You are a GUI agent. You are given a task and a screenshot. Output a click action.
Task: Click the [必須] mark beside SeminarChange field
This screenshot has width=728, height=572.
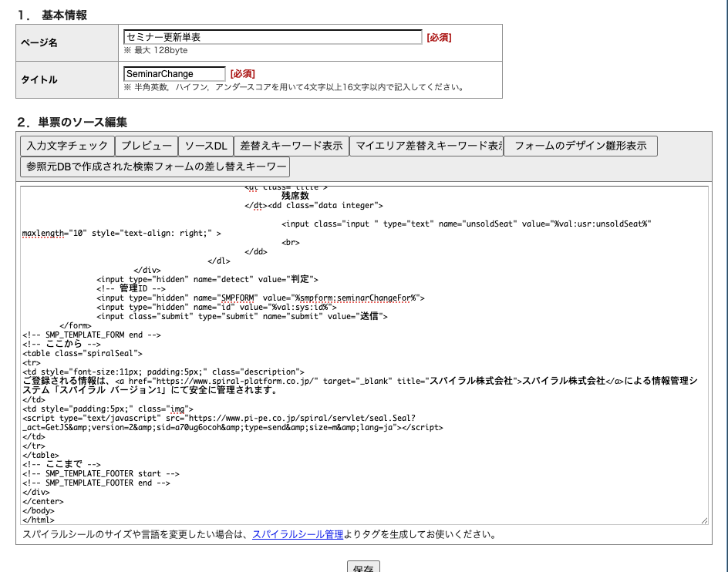pyautogui.click(x=243, y=74)
